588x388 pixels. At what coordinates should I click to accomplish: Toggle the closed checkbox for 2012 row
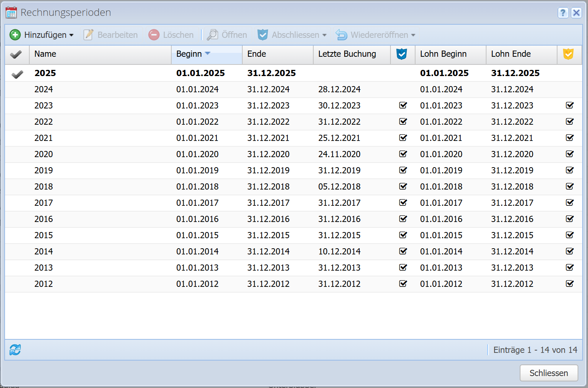tap(403, 284)
